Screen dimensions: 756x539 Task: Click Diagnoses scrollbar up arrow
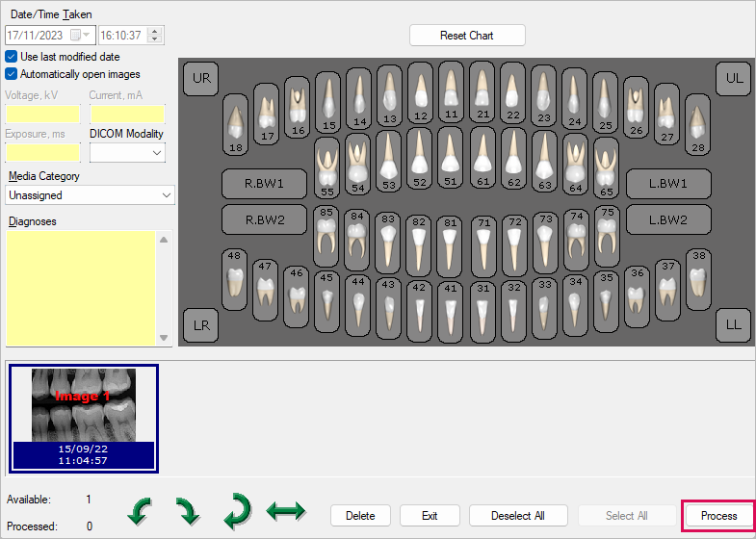[x=164, y=240]
